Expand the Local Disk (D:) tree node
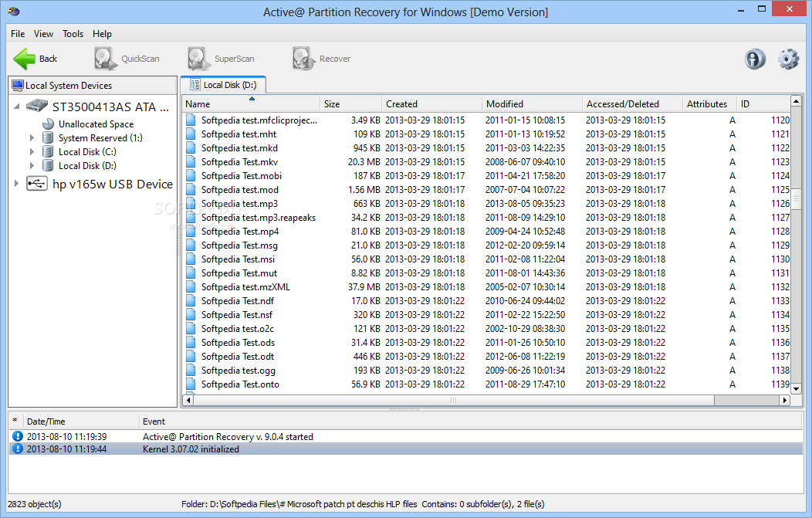Screen dimensions: 812x518 (32, 166)
